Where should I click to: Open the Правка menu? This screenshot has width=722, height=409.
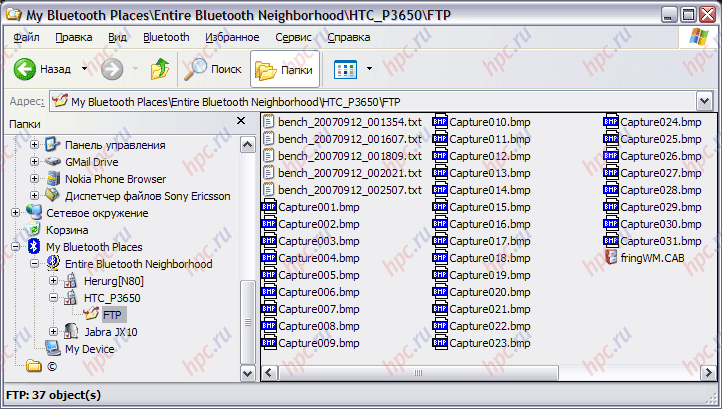(x=74, y=37)
